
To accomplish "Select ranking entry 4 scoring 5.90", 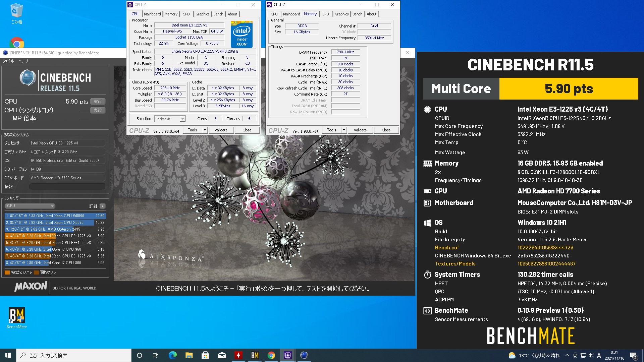I will (x=55, y=236).
